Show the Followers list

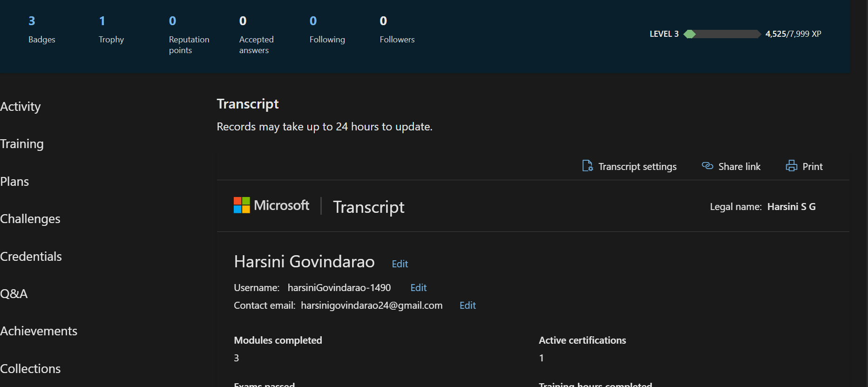pyautogui.click(x=397, y=30)
